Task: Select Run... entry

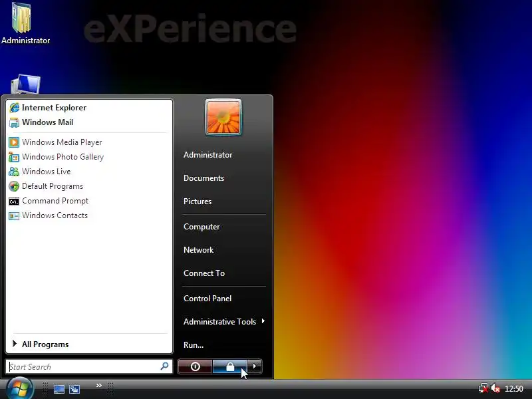Action: point(194,345)
